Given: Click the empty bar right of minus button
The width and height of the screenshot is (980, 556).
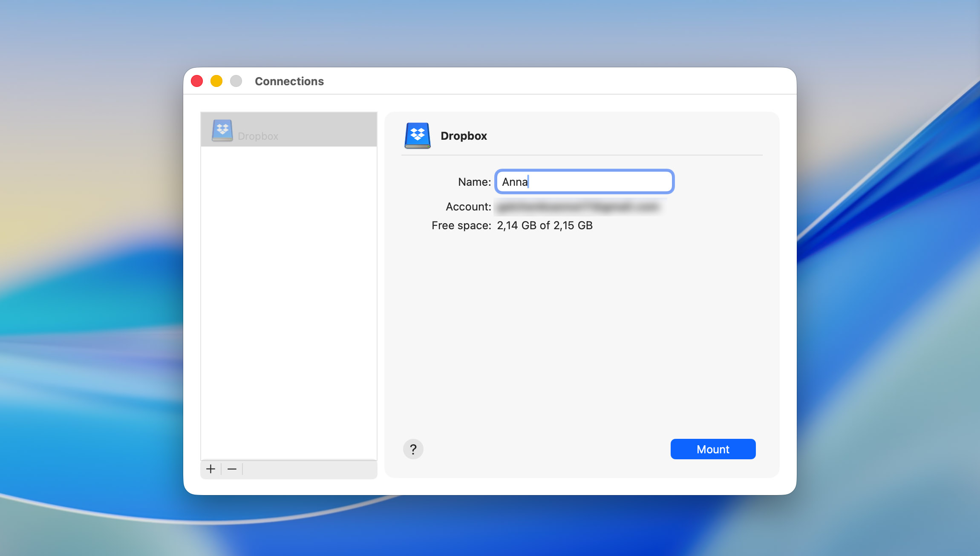Looking at the screenshot, I should click(x=309, y=469).
